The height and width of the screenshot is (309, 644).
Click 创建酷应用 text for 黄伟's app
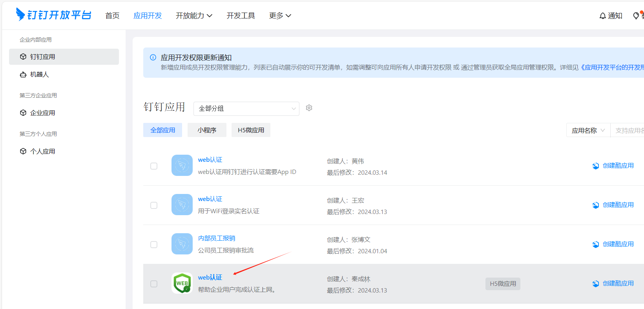click(618, 166)
